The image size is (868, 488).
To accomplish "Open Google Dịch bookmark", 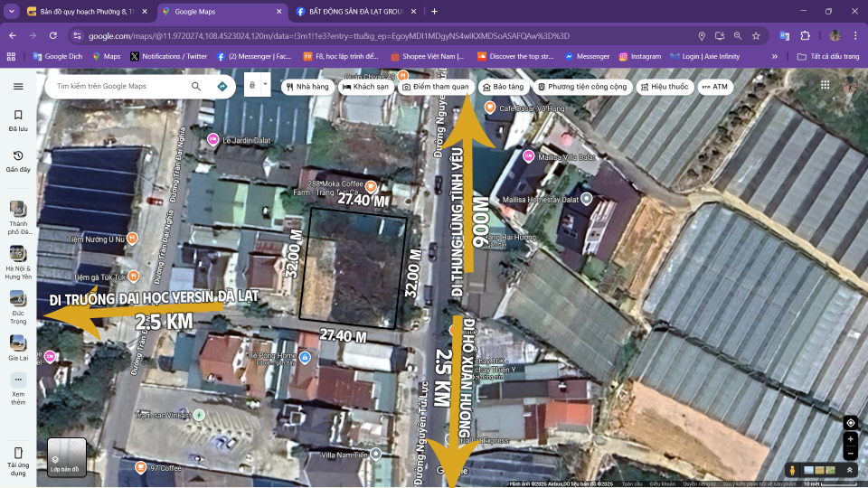I will tap(58, 56).
